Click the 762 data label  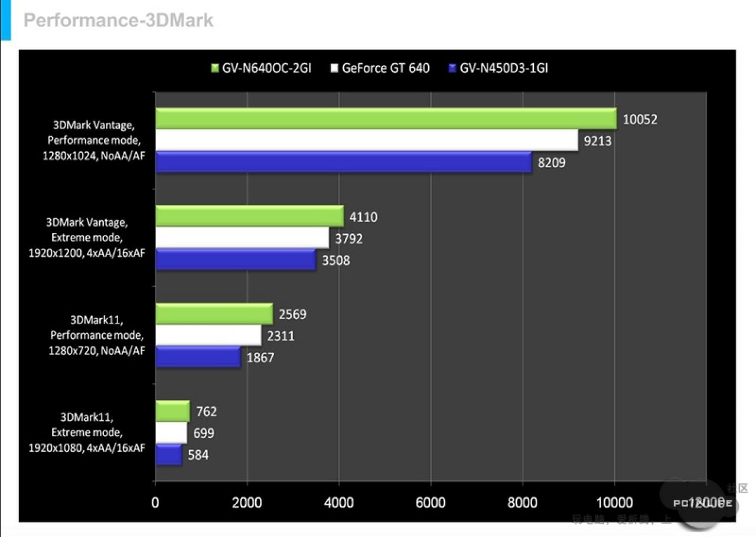[206, 412]
